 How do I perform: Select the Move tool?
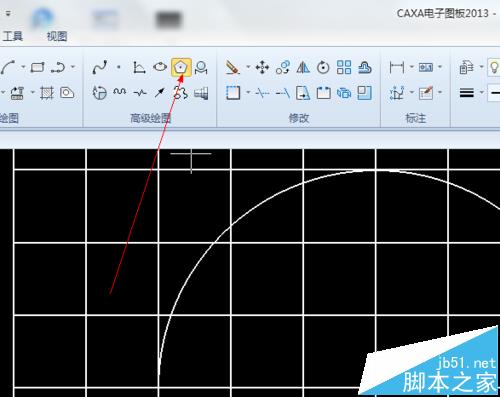click(262, 67)
